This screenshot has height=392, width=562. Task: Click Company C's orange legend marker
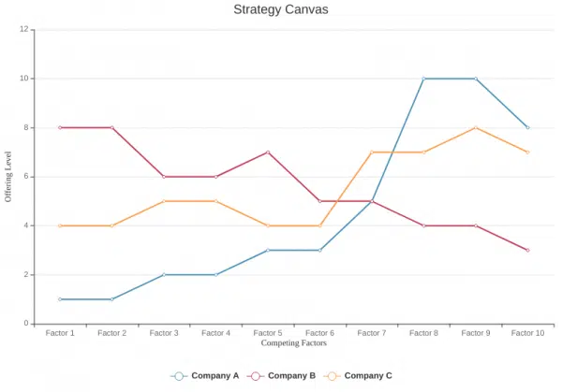[332, 375]
